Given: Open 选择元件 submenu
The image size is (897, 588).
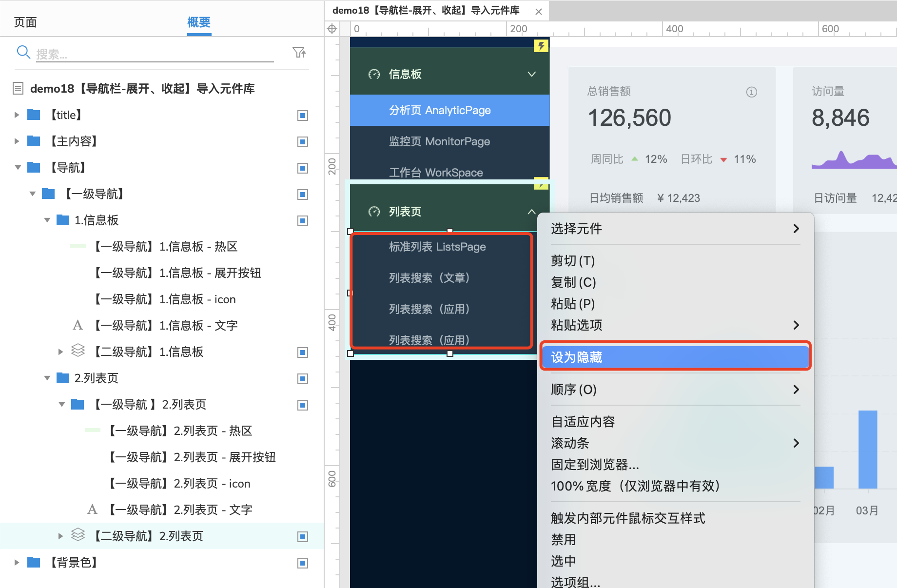Looking at the screenshot, I should click(x=675, y=228).
